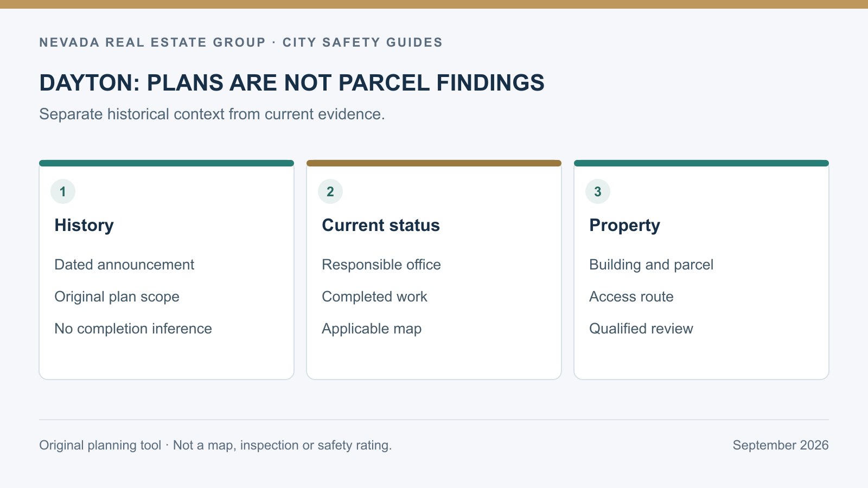Image resolution: width=868 pixels, height=488 pixels.
Task: Click the Applicable map item
Action: coord(372,329)
